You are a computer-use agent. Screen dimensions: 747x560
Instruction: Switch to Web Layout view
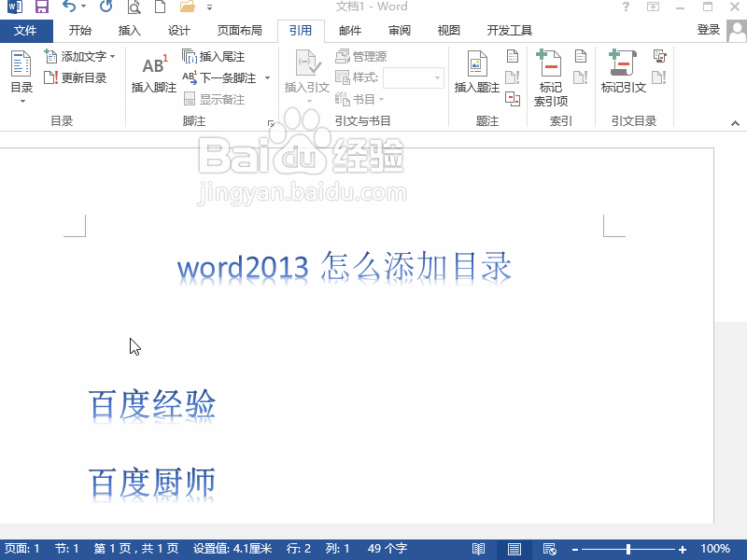(549, 549)
